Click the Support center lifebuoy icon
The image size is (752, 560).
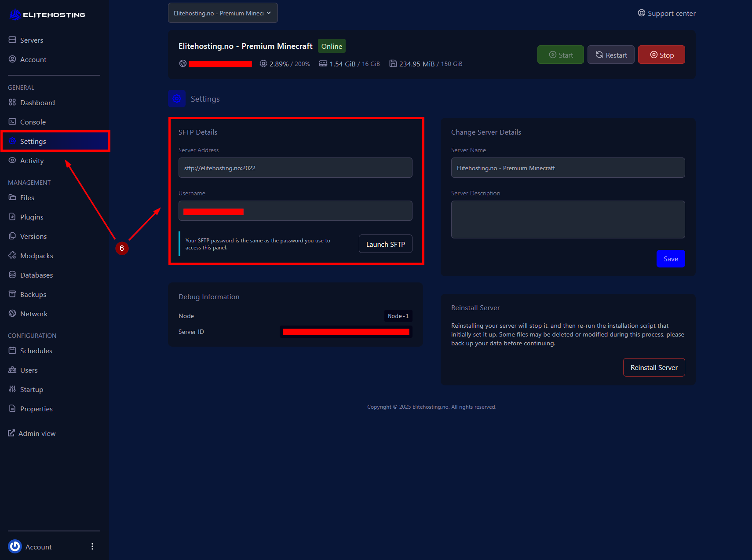(642, 13)
